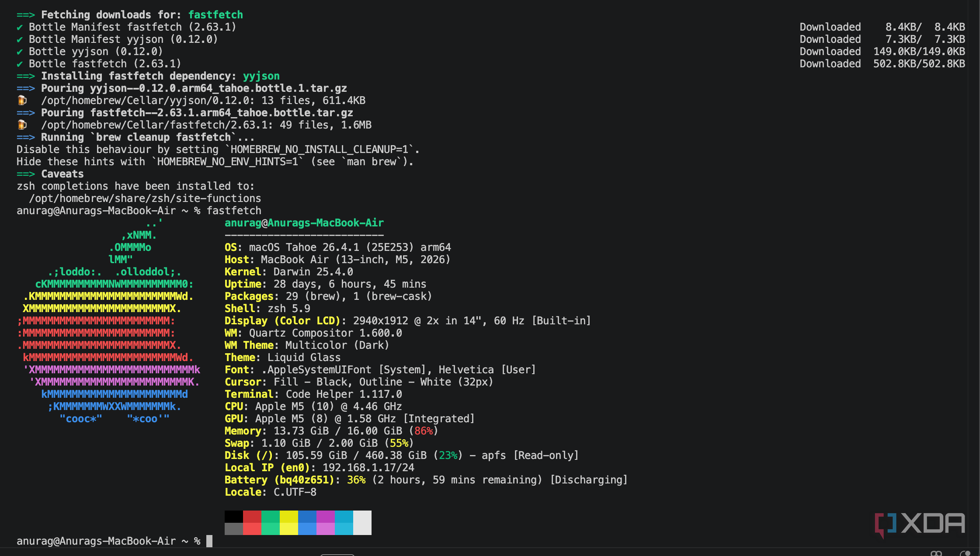This screenshot has height=556, width=980.
Task: Click the 'WM: Quartz Compositor 1.600.0' line
Action: coord(313,333)
